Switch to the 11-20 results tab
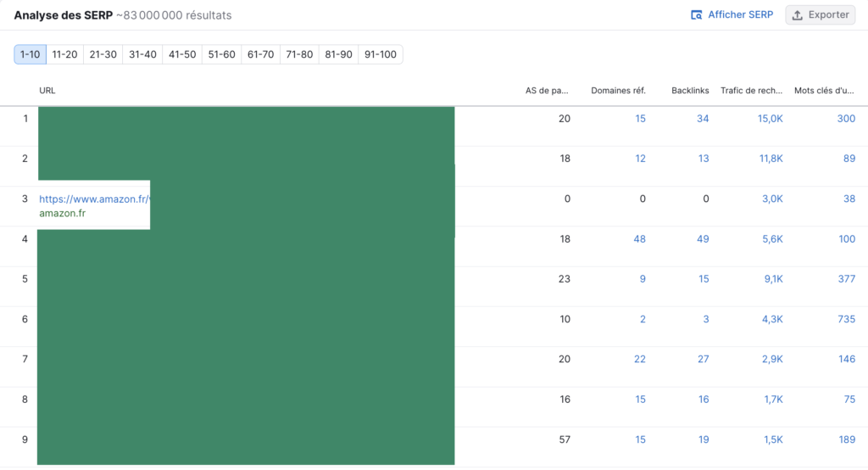 pos(64,54)
